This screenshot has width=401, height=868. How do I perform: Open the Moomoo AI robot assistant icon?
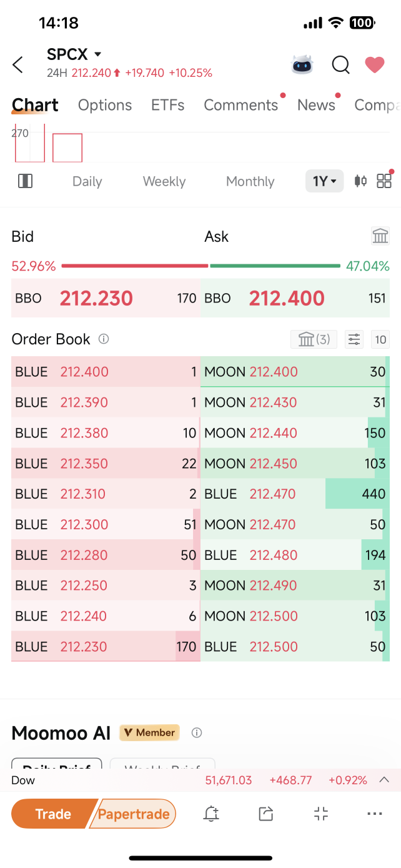point(302,64)
